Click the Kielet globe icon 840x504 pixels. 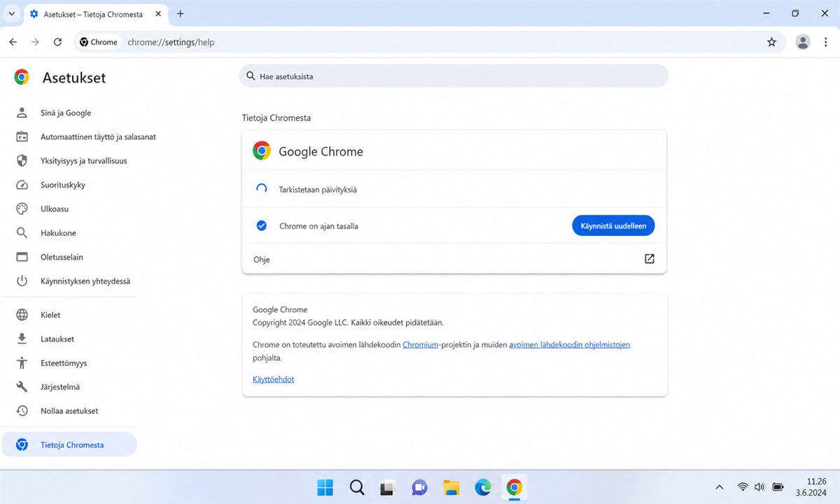point(22,315)
